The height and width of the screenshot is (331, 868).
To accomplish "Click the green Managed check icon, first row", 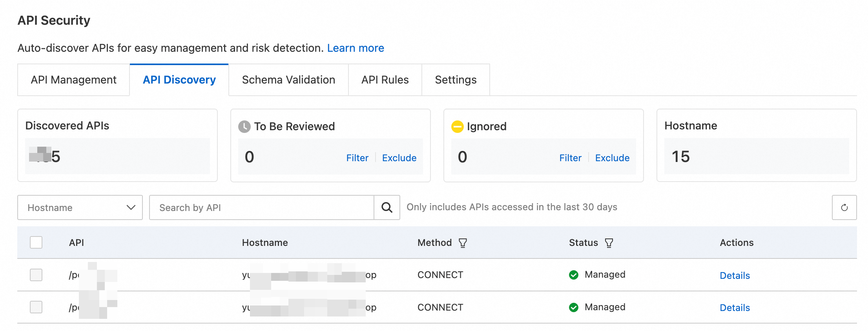I will tap(573, 275).
